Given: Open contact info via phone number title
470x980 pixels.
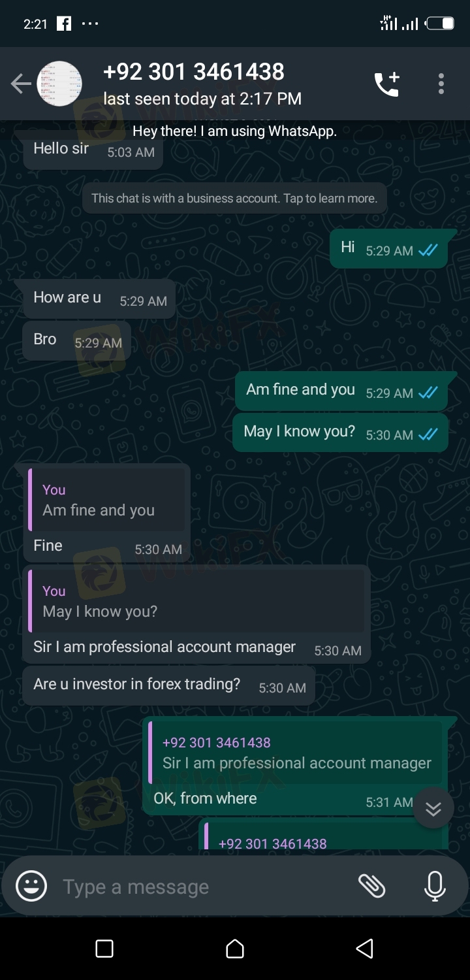Looking at the screenshot, I should [194, 72].
